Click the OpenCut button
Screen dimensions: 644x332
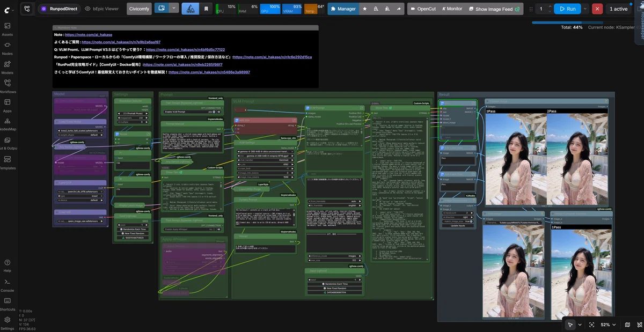click(422, 9)
